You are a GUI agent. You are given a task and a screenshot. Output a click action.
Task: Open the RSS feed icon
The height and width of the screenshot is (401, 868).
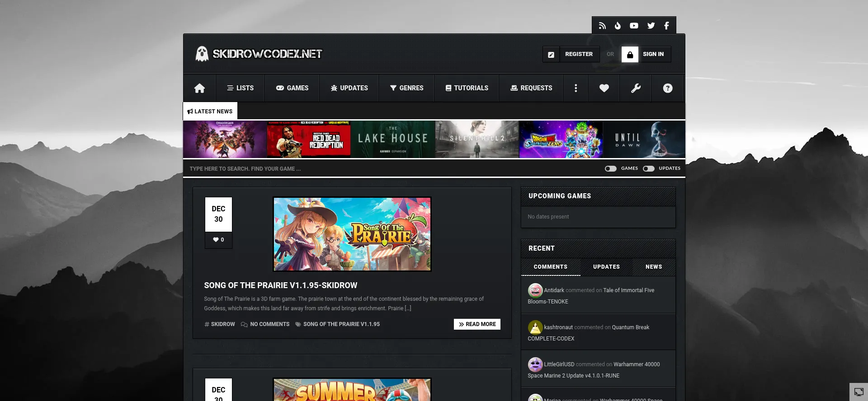(x=602, y=26)
